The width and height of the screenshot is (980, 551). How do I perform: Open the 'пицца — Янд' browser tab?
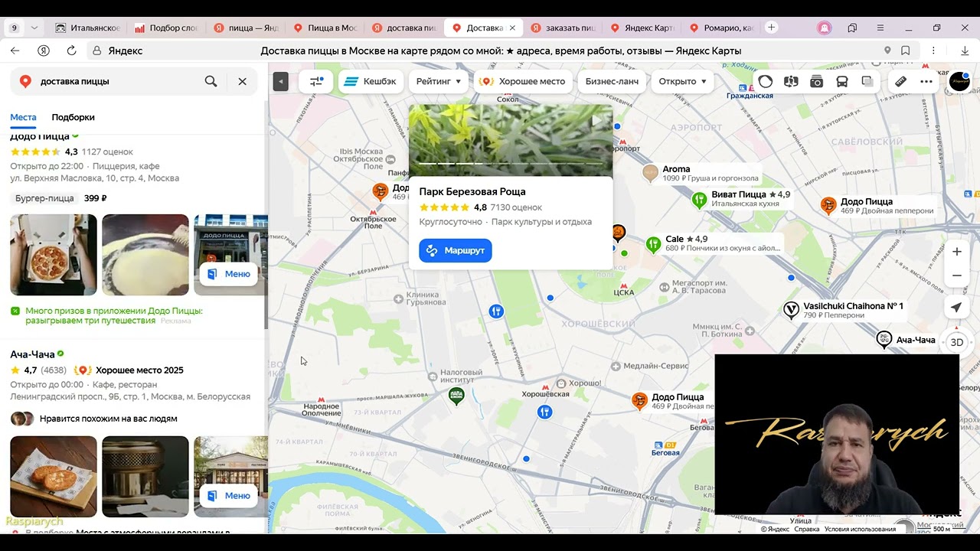[x=246, y=28]
